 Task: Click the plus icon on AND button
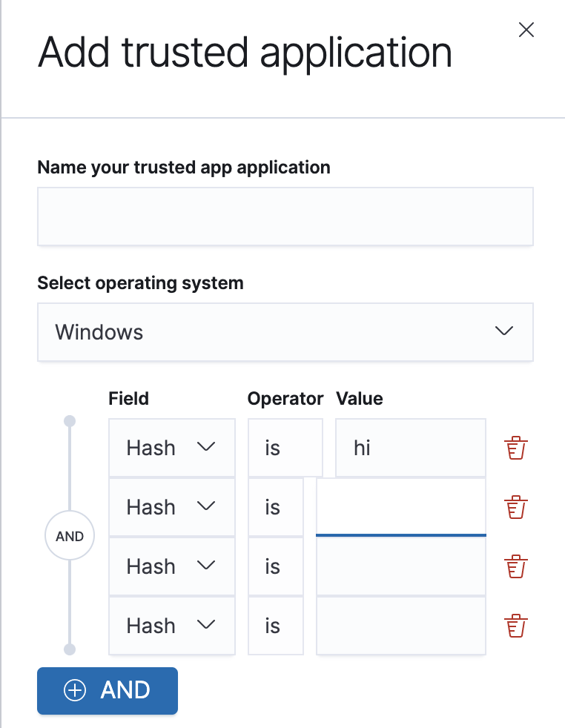tap(75, 690)
